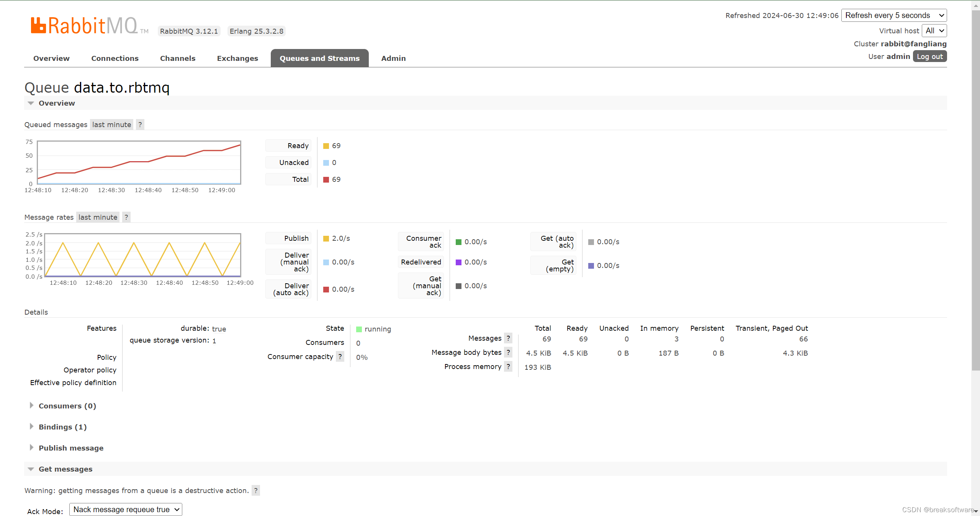Click the '0%' consumer capacity value

[x=362, y=357]
